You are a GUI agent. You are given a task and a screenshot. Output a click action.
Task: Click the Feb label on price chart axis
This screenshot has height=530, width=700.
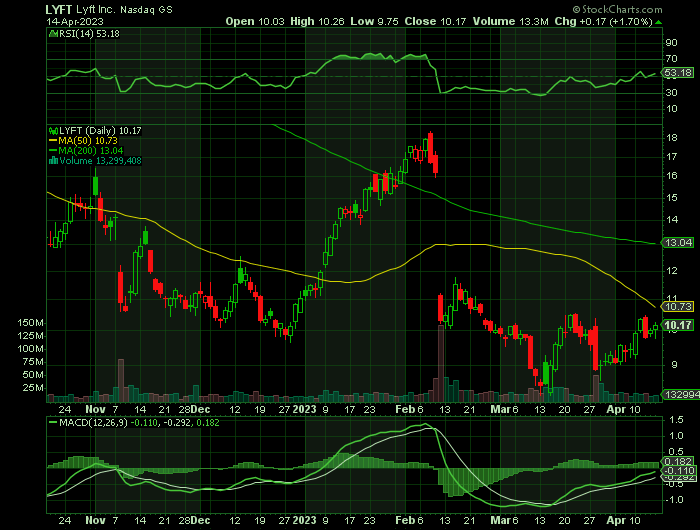coord(405,409)
